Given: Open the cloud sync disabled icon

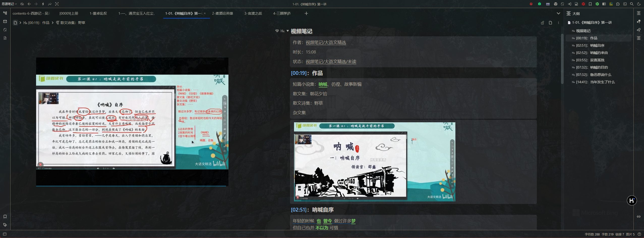Looking at the screenshot, I should pos(22,4).
